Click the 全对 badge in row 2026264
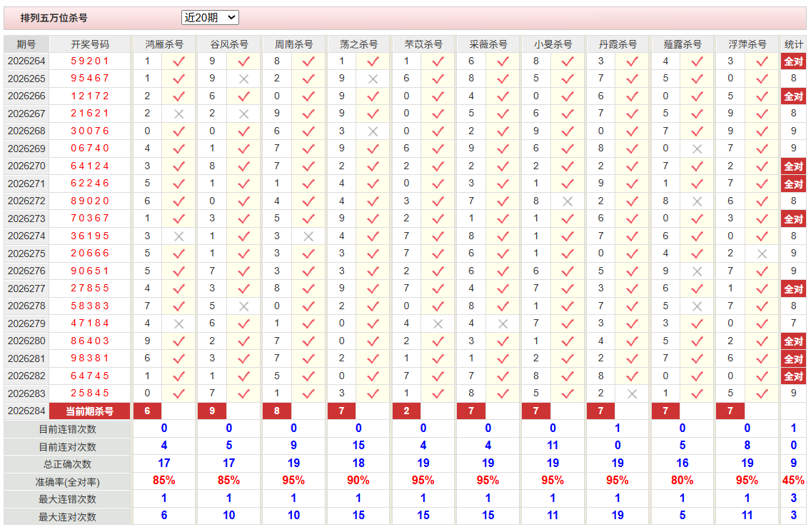This screenshot has width=811, height=532. tap(793, 61)
